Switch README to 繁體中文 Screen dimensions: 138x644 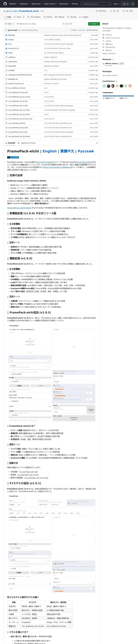[67, 151]
